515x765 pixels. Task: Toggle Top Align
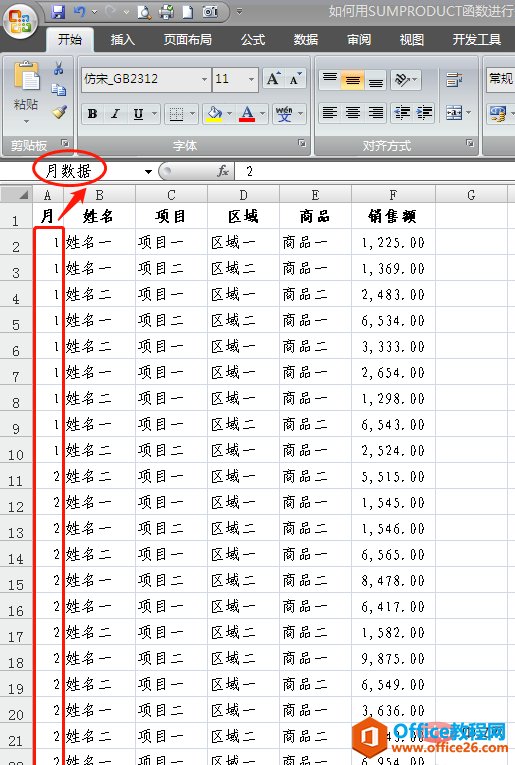(x=330, y=80)
